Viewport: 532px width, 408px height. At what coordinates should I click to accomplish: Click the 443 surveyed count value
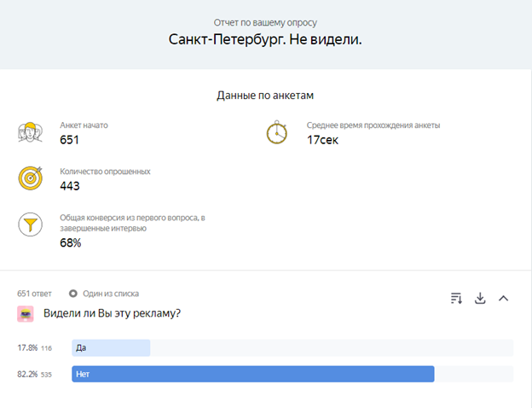click(70, 186)
